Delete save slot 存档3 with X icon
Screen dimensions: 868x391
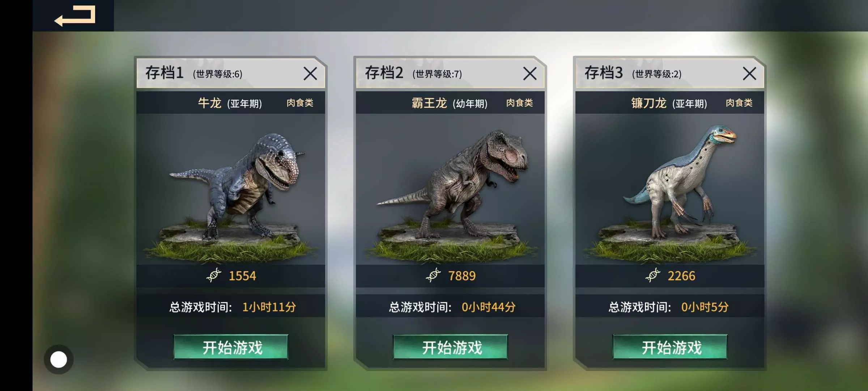pyautogui.click(x=749, y=73)
